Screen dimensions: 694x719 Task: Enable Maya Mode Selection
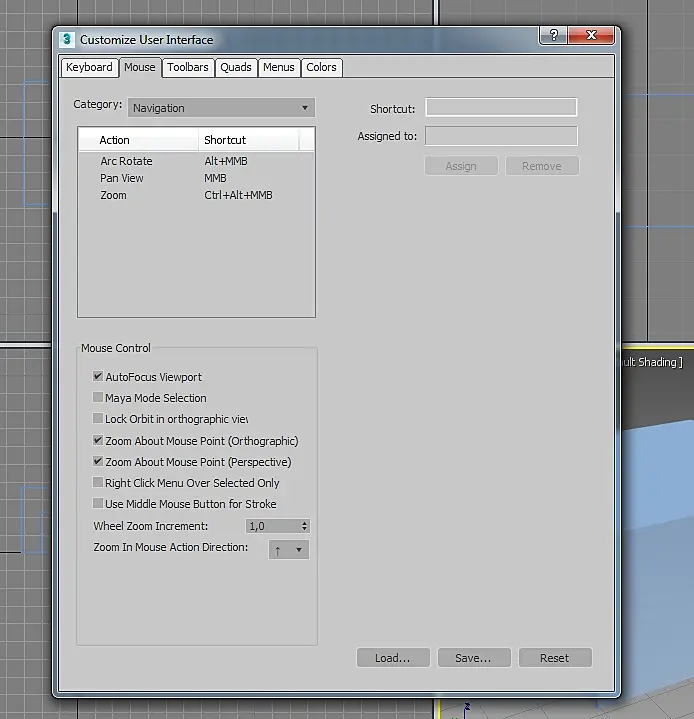[98, 397]
